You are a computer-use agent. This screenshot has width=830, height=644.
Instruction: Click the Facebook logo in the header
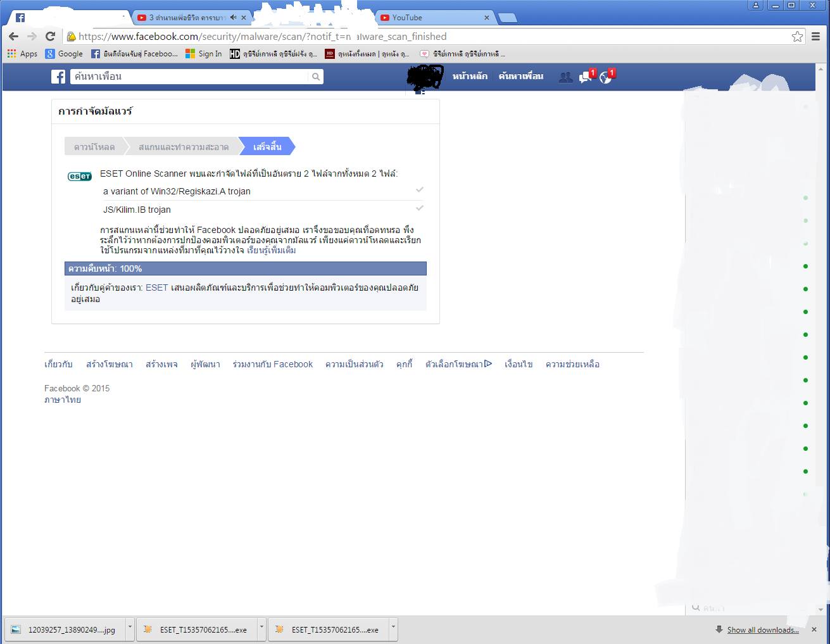click(x=58, y=77)
